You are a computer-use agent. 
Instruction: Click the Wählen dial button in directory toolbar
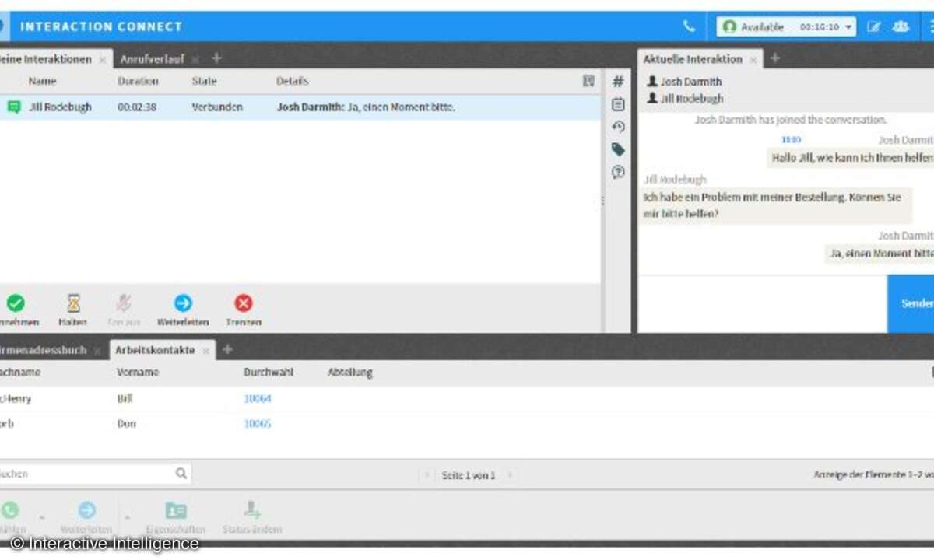click(x=12, y=517)
